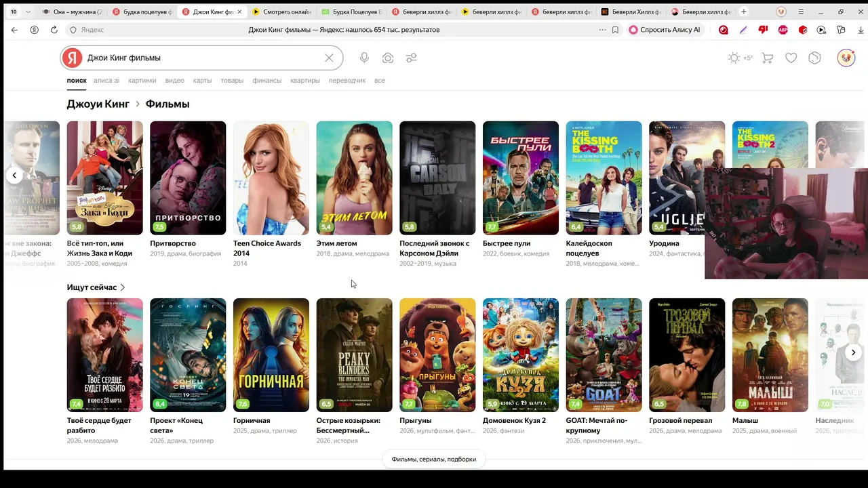
Task: Open the browser hamburger menu
Action: coord(801,12)
